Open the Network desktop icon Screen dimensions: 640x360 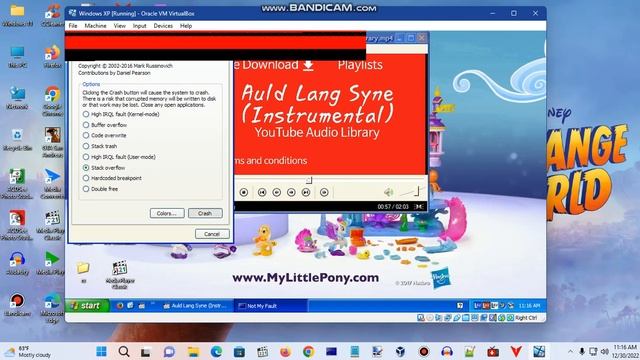click(x=18, y=98)
